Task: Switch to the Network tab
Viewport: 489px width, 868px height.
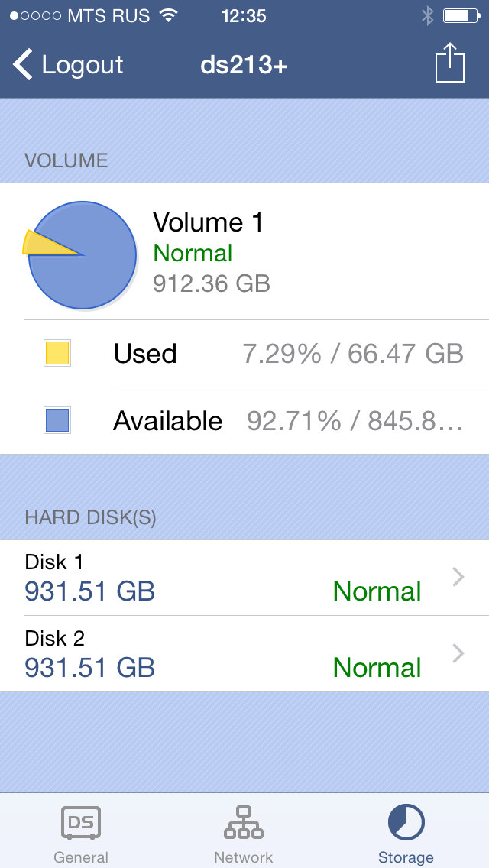Action: [x=244, y=857]
